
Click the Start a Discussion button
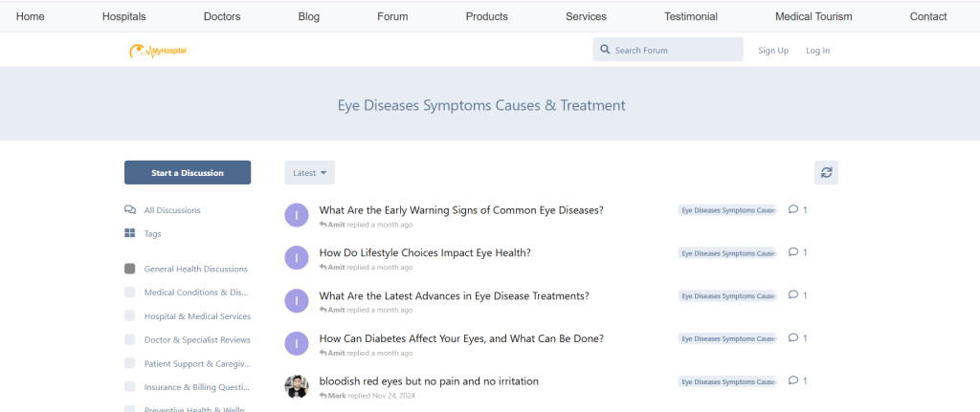(188, 173)
